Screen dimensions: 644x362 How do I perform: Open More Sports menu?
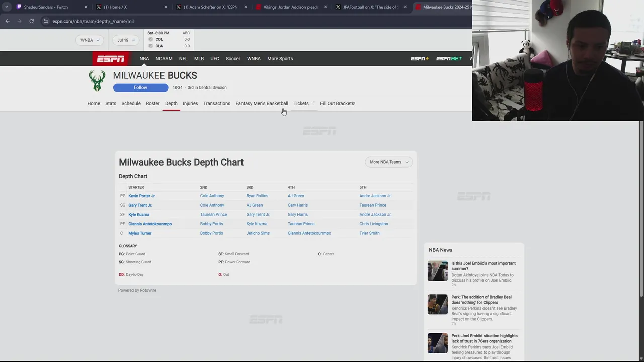coord(280,59)
